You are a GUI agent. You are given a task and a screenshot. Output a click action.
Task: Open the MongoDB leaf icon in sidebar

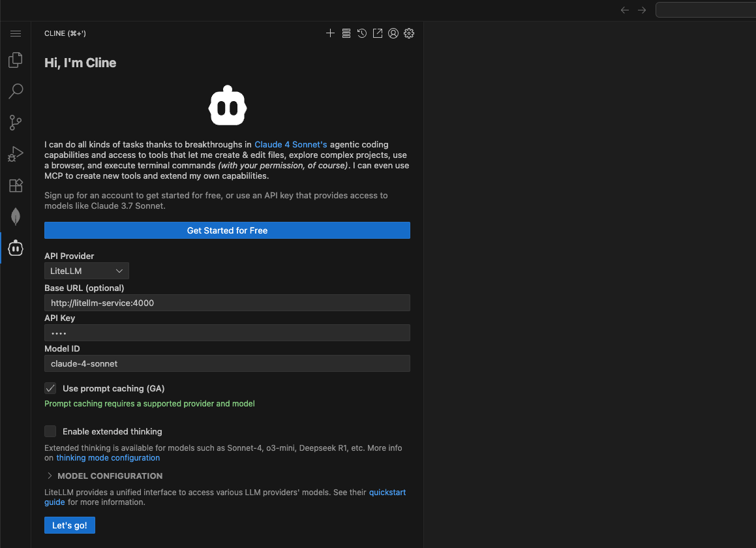16,217
